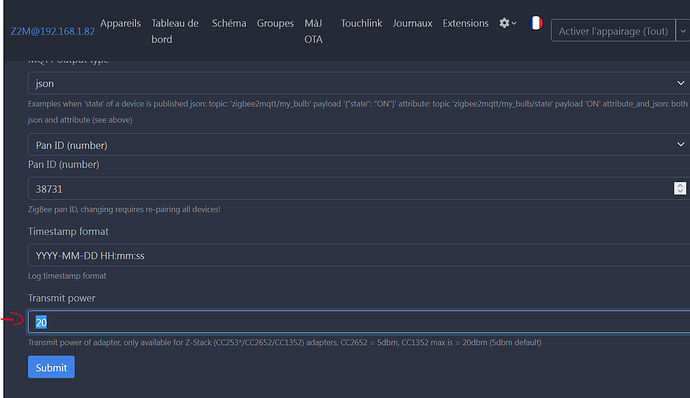Image resolution: width=690 pixels, height=398 pixels.
Task: Click the Z2M@192.168.1.82 home link
Action: [52, 31]
